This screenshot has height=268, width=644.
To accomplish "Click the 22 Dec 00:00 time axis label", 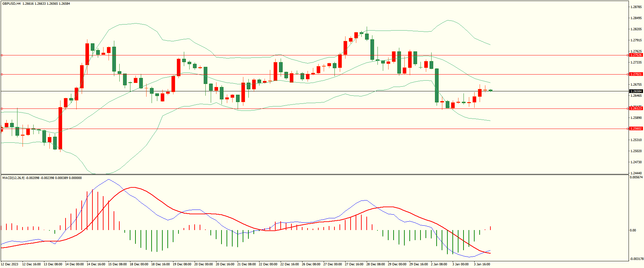I will pyautogui.click(x=268, y=264).
